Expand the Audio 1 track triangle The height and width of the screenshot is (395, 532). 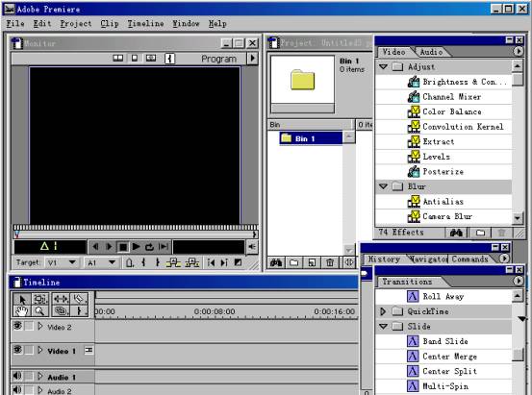[40, 376]
